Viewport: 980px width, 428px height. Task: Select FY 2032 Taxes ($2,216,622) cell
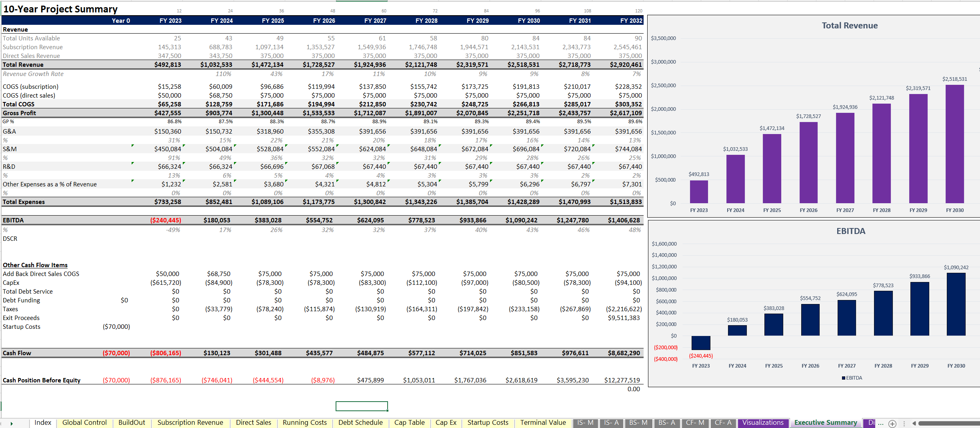point(624,309)
